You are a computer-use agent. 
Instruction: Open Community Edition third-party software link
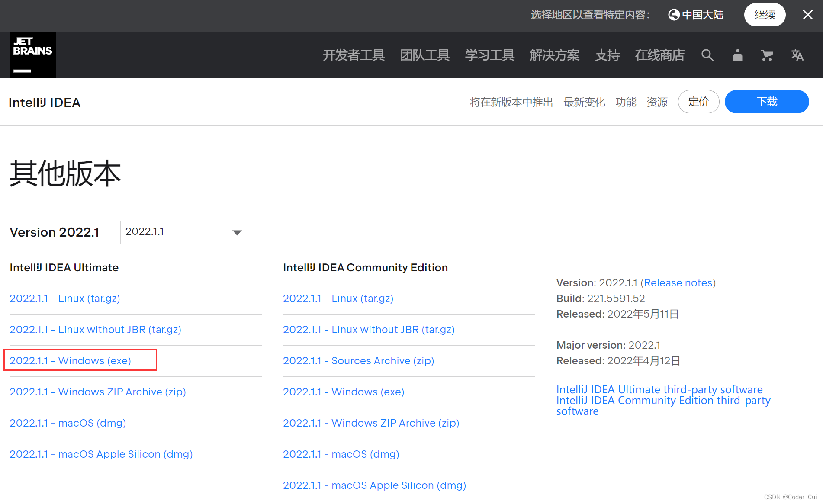663,406
